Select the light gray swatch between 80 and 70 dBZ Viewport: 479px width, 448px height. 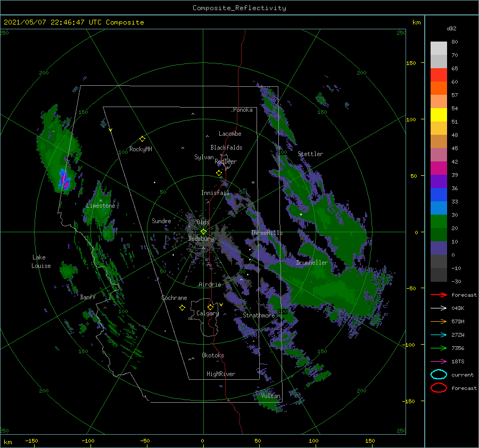coord(439,48)
